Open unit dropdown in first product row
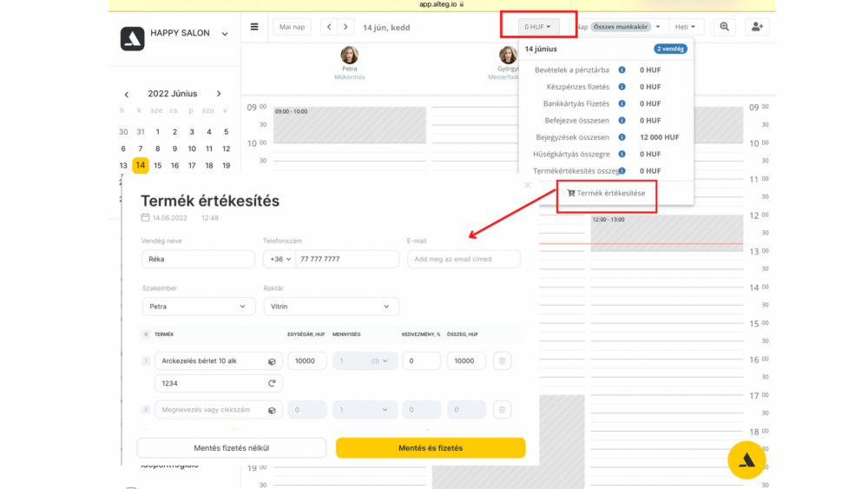The image size is (868, 489). (379, 361)
